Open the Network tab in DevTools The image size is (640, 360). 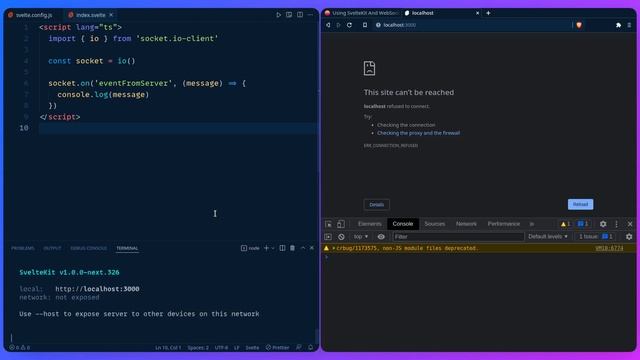466,224
